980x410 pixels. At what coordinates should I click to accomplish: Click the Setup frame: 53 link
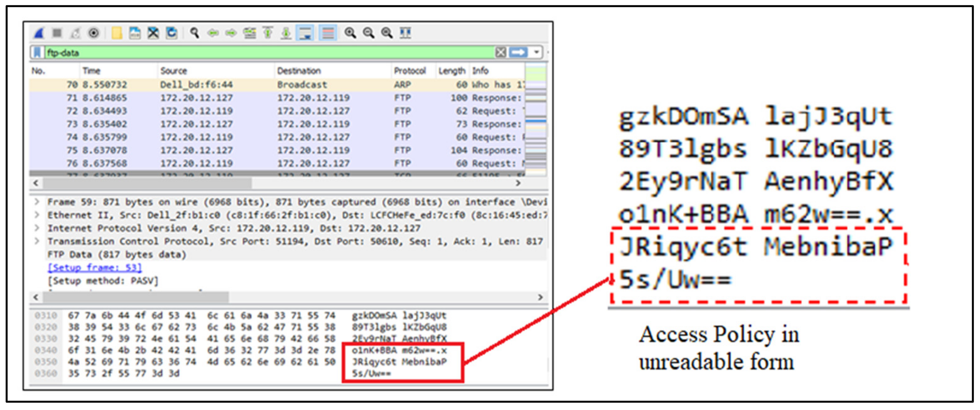tap(95, 268)
